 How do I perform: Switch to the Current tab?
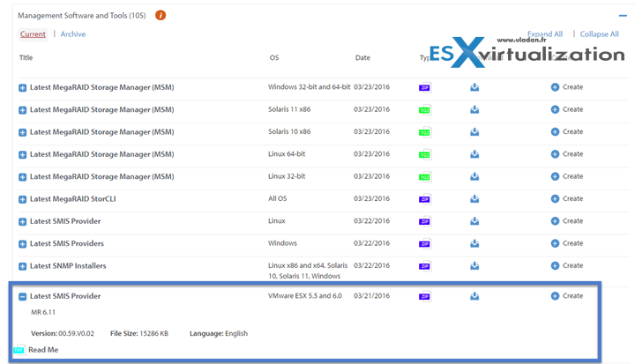pyautogui.click(x=33, y=34)
